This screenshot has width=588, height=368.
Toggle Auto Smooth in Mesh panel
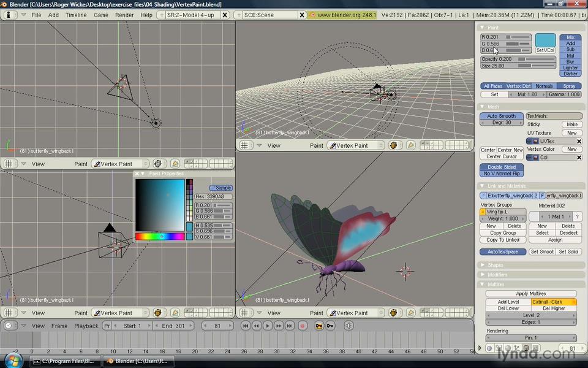click(502, 116)
